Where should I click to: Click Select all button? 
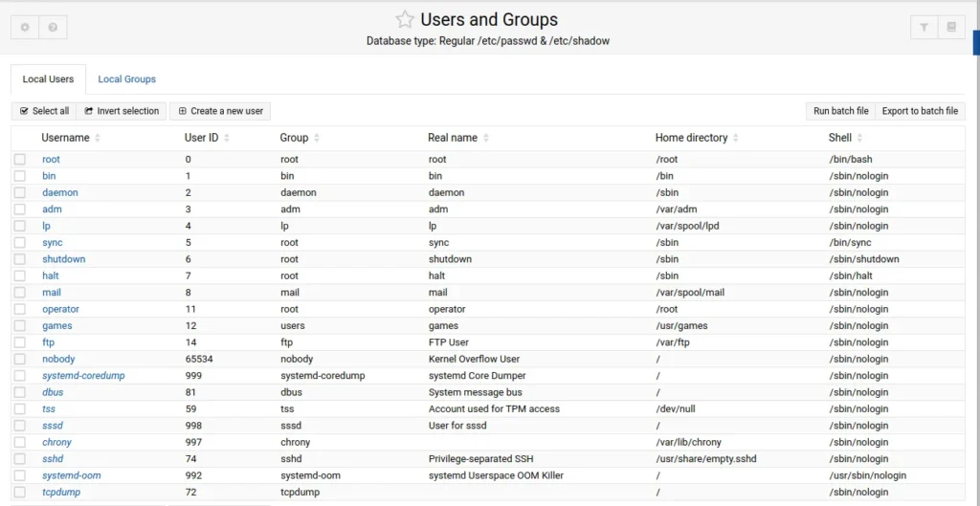click(44, 111)
